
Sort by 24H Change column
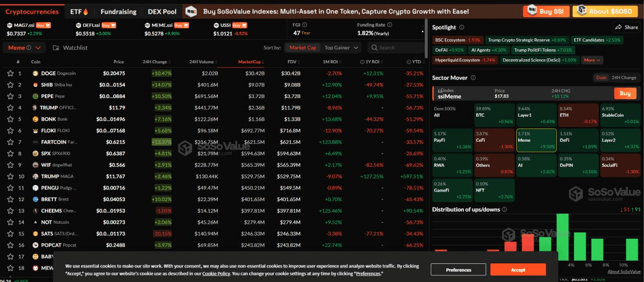(157, 62)
